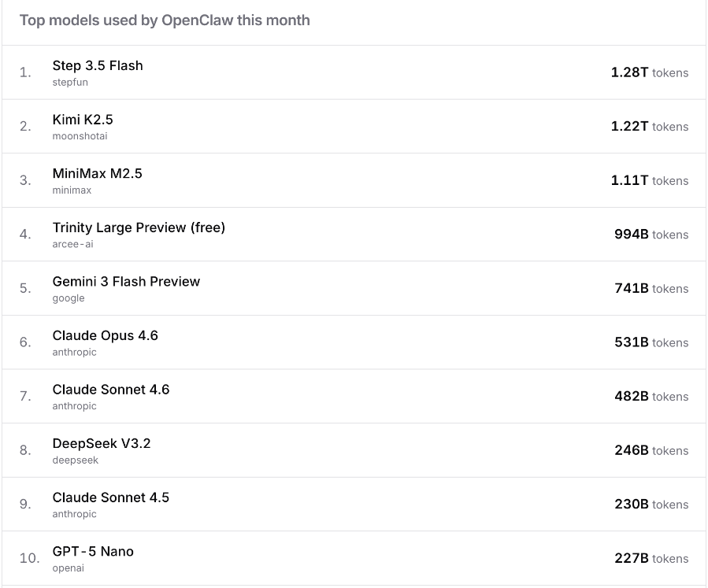Open Claude Sonnet 4.5 model link
Image resolution: width=708 pixels, height=588 pixels.
pyautogui.click(x=111, y=497)
